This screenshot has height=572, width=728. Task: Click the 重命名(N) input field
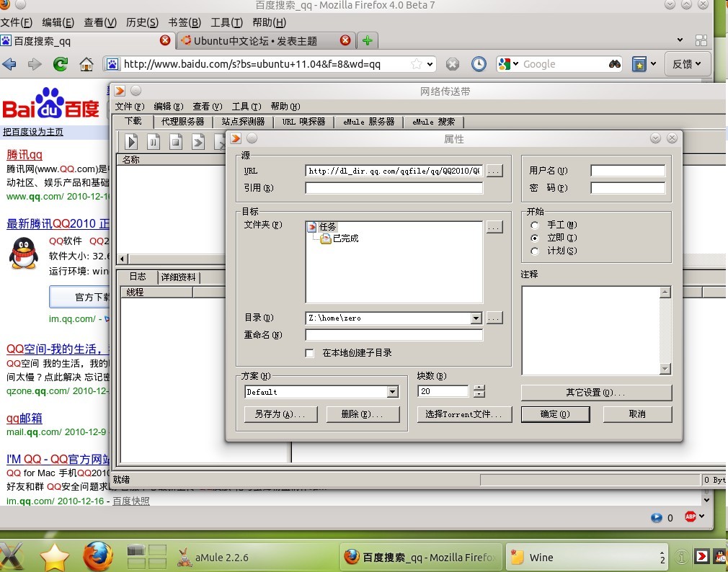(x=394, y=335)
